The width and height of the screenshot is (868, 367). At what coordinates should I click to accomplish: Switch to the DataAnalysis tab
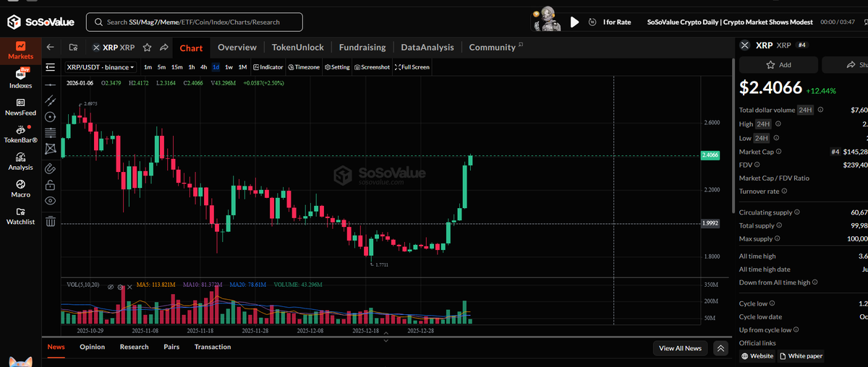pos(427,48)
